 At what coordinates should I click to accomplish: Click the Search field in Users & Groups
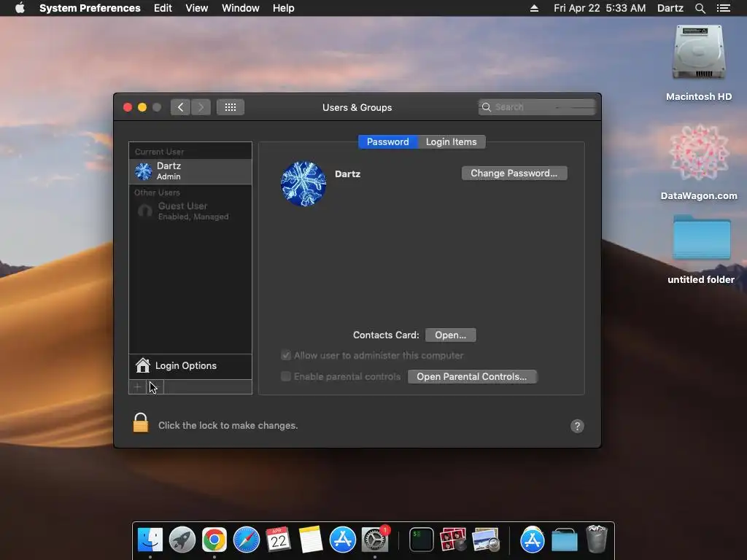click(537, 107)
